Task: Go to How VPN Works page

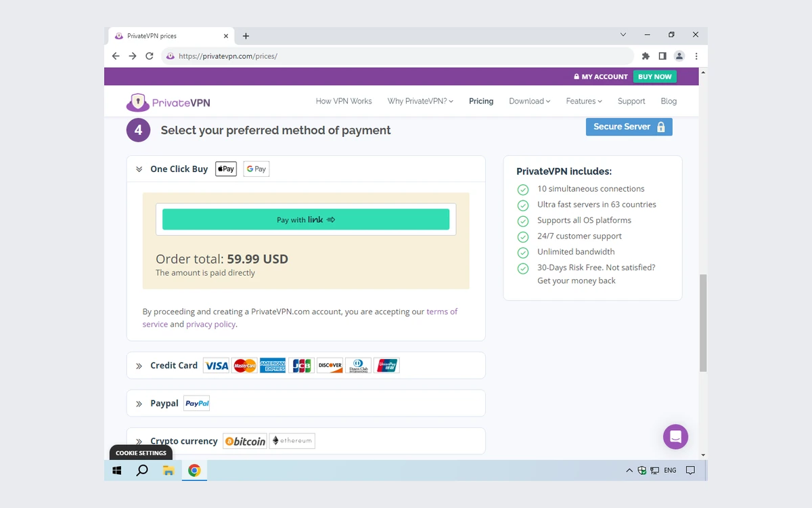Action: (344, 102)
